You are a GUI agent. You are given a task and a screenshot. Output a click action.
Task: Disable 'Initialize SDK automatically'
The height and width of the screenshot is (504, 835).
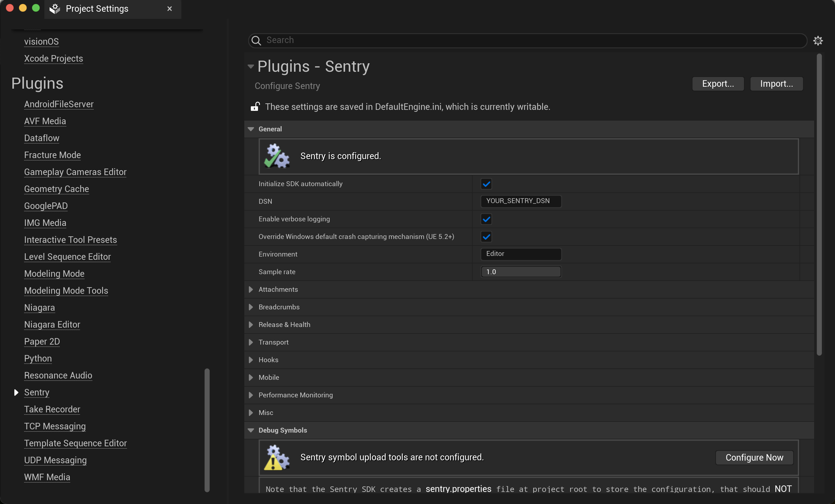coord(486,184)
